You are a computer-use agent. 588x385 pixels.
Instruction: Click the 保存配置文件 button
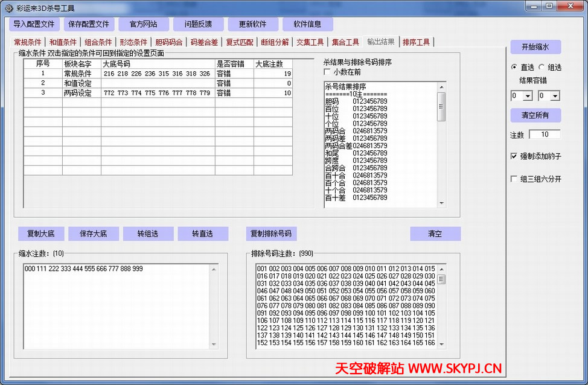pyautogui.click(x=88, y=24)
